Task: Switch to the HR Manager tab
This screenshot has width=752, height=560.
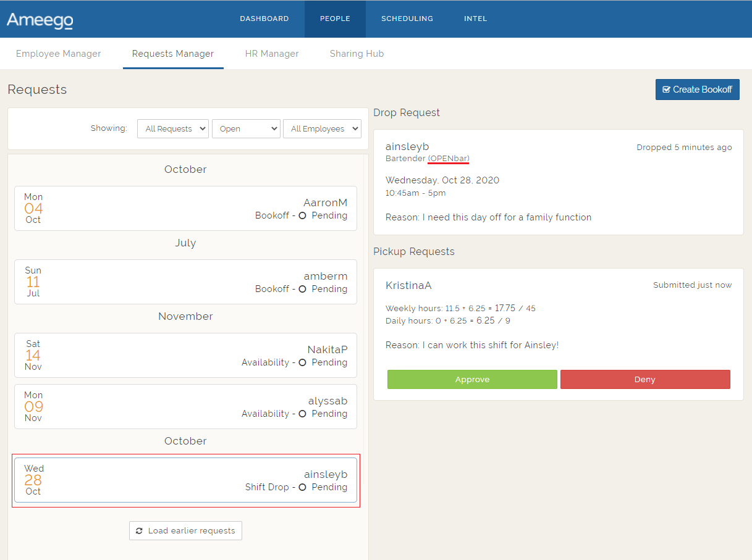Action: (x=272, y=54)
